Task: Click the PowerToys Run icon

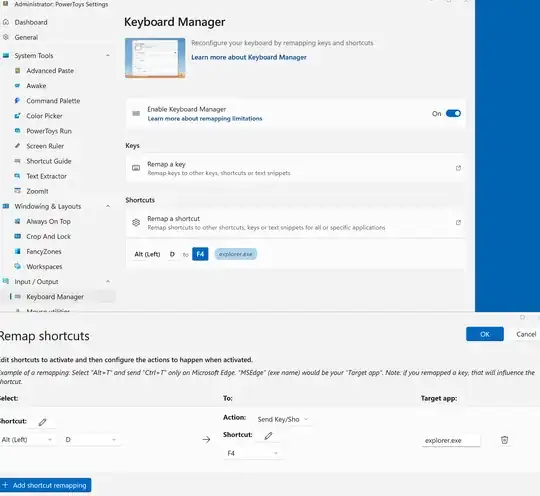Action: [18, 131]
